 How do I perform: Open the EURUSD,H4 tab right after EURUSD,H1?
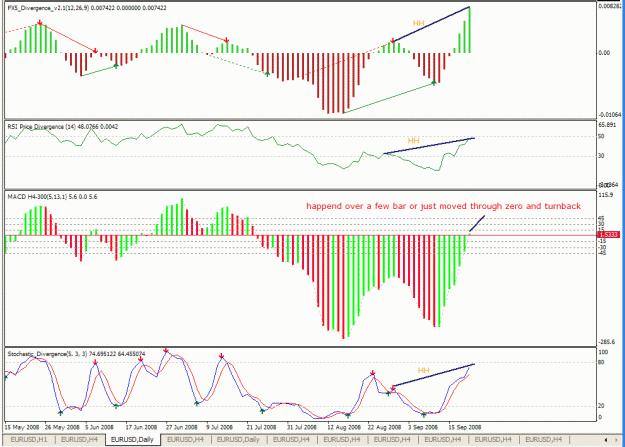pyautogui.click(x=79, y=439)
